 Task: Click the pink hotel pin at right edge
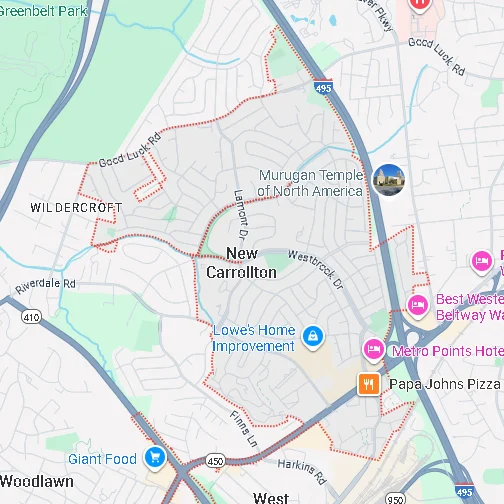click(482, 262)
